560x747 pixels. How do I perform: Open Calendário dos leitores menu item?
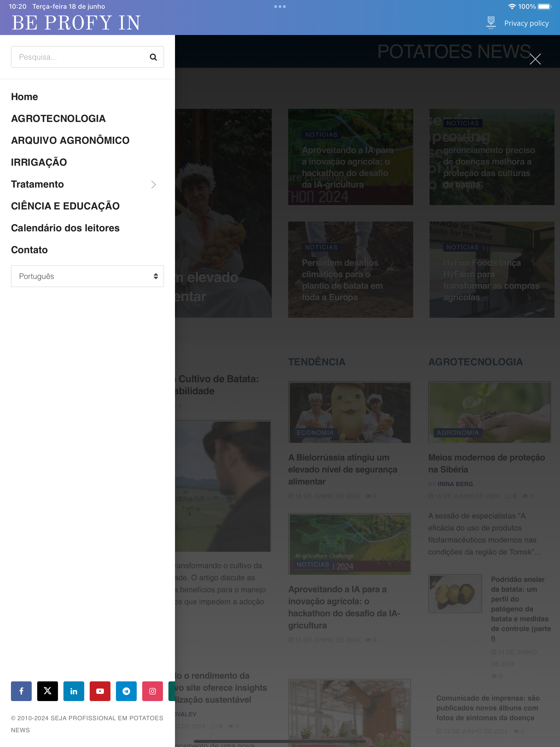click(x=65, y=228)
